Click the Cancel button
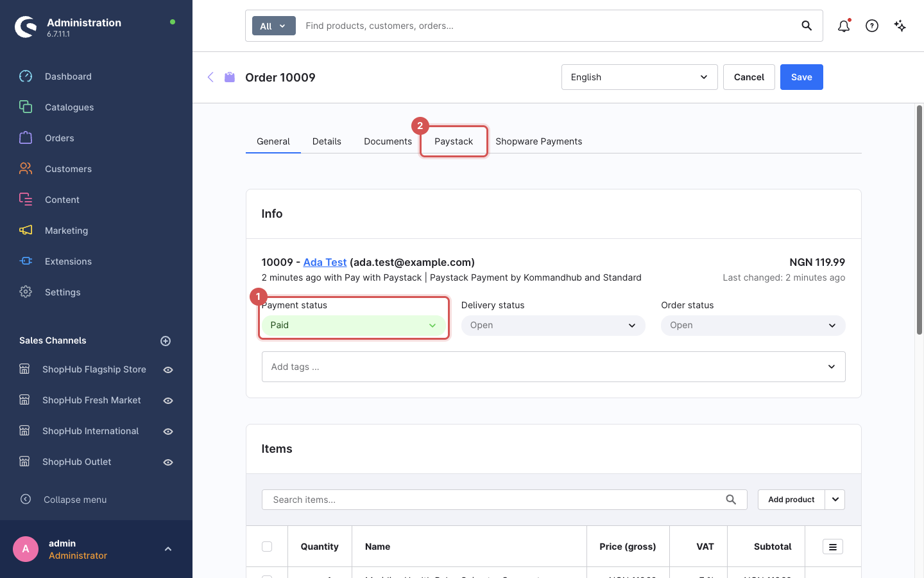Image resolution: width=924 pixels, height=578 pixels. pyautogui.click(x=749, y=77)
